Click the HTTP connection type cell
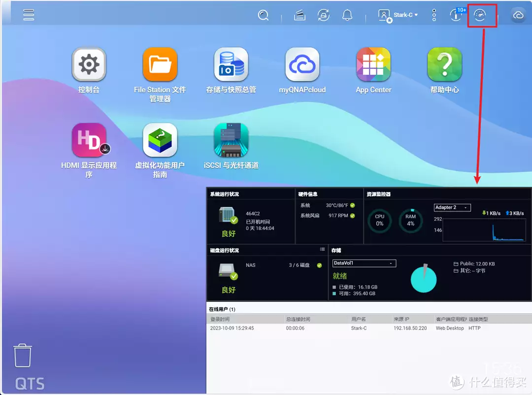 pos(475,328)
